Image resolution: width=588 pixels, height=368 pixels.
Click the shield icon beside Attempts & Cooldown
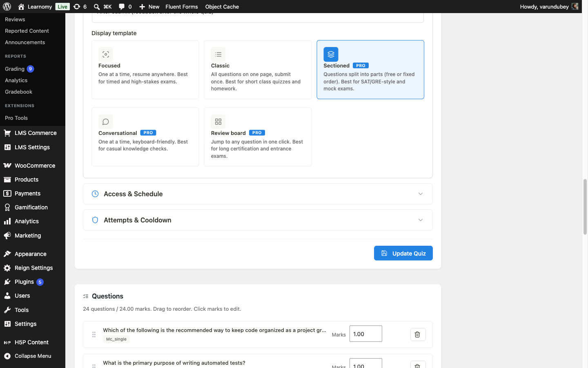(x=95, y=220)
